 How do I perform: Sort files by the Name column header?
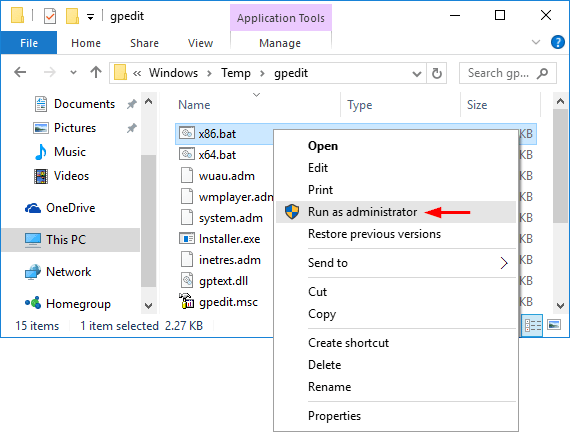[194, 105]
